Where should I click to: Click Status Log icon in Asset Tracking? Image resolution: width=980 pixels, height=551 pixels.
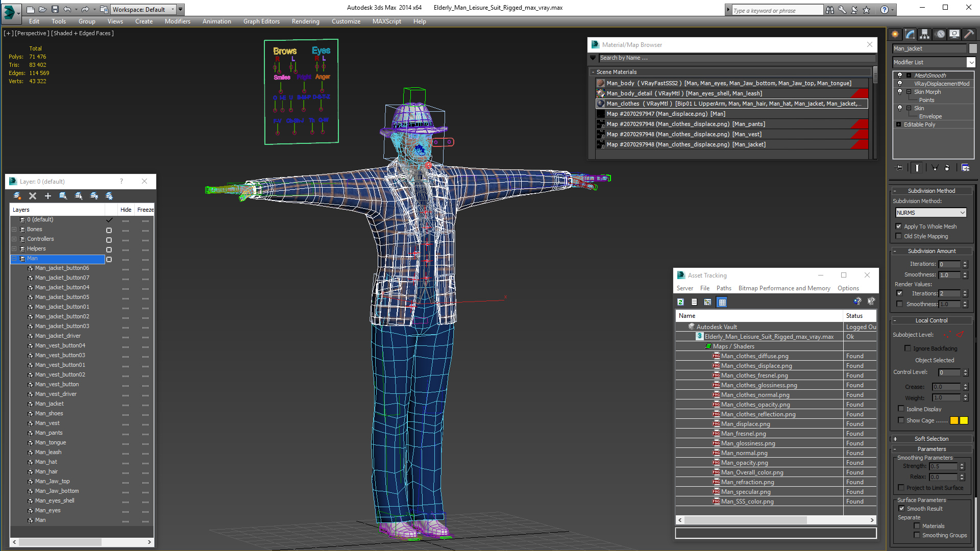point(694,302)
